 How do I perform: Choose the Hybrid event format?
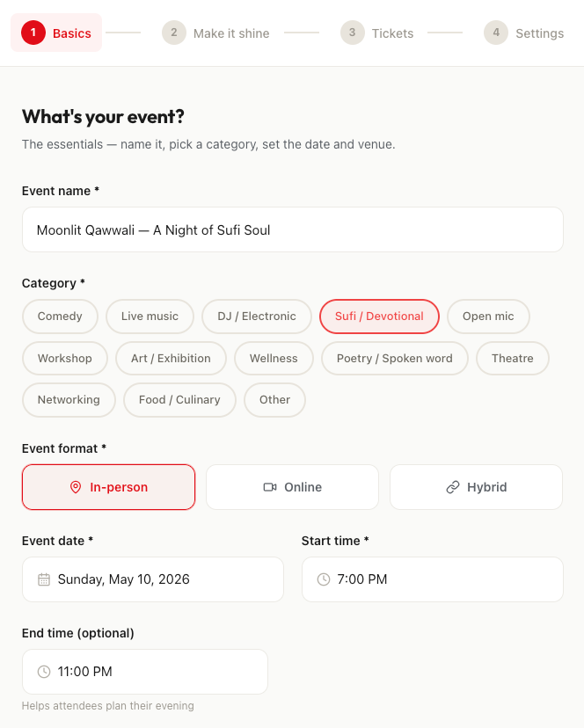476,487
